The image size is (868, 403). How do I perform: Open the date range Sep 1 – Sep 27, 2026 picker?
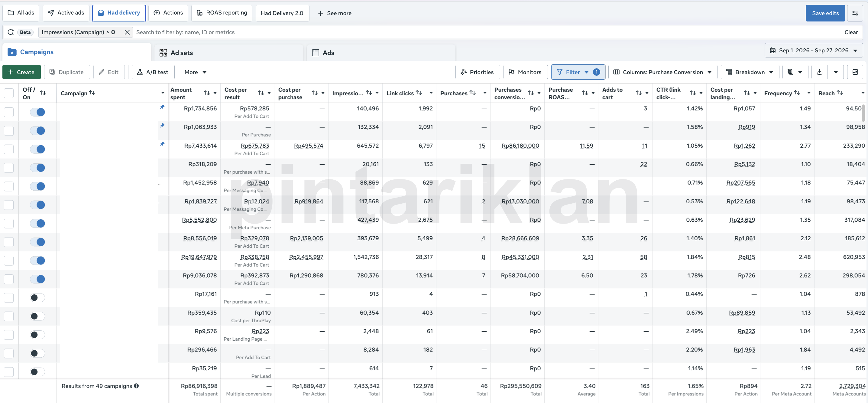[x=813, y=51]
